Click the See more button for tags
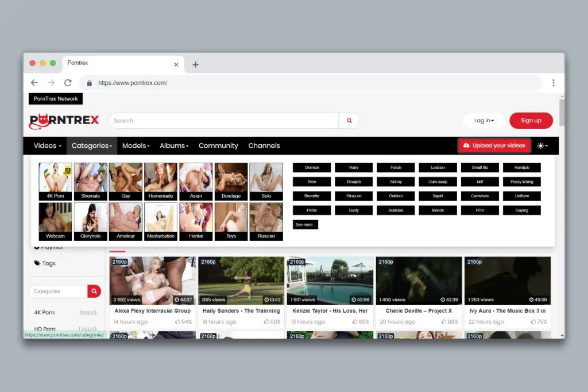The height and width of the screenshot is (392, 588). 305,224
